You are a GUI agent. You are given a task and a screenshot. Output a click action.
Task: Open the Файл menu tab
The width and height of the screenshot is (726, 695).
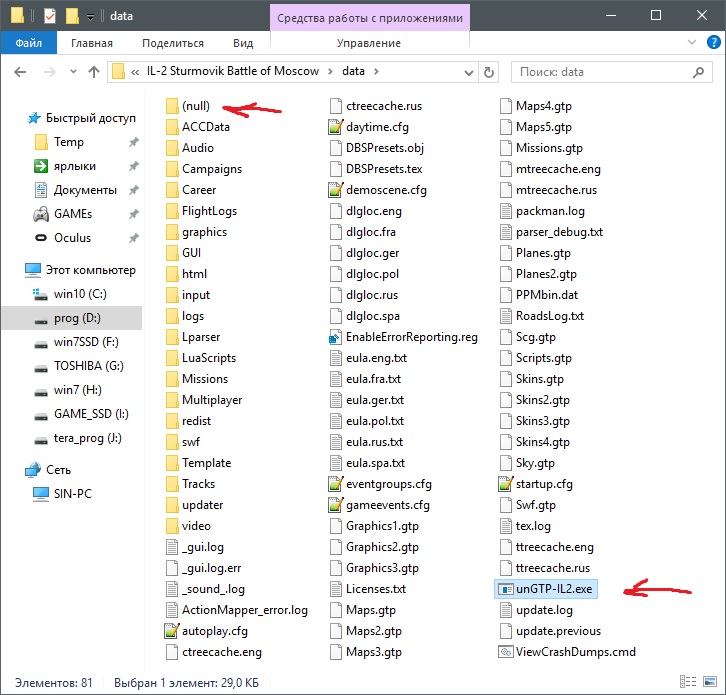29,43
